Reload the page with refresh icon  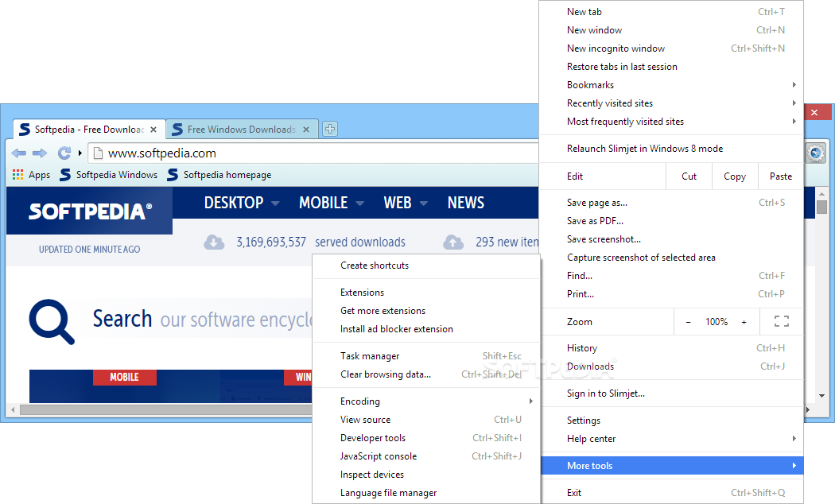[x=64, y=153]
